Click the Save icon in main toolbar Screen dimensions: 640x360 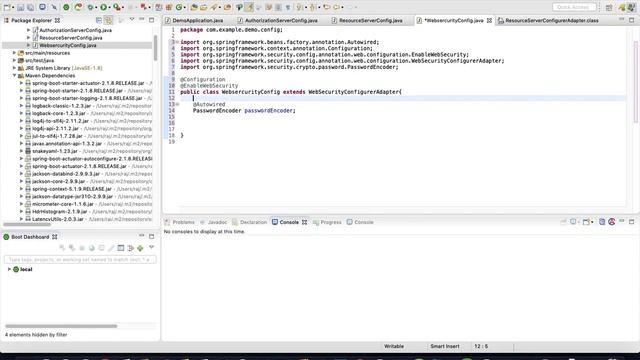click(x=20, y=7)
